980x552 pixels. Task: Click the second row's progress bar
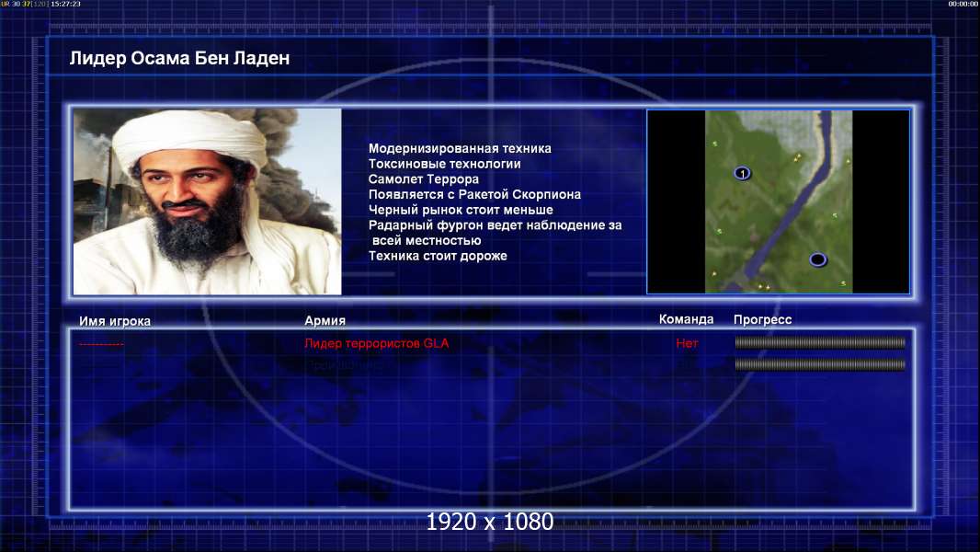tap(820, 364)
